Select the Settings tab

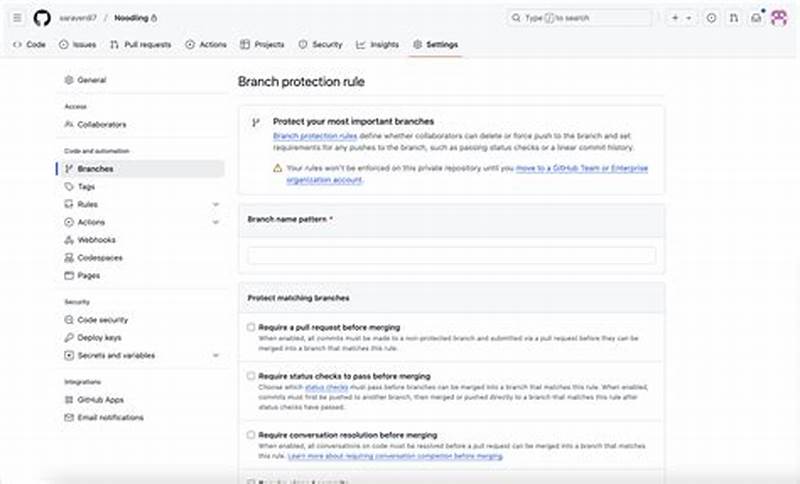[x=436, y=44]
